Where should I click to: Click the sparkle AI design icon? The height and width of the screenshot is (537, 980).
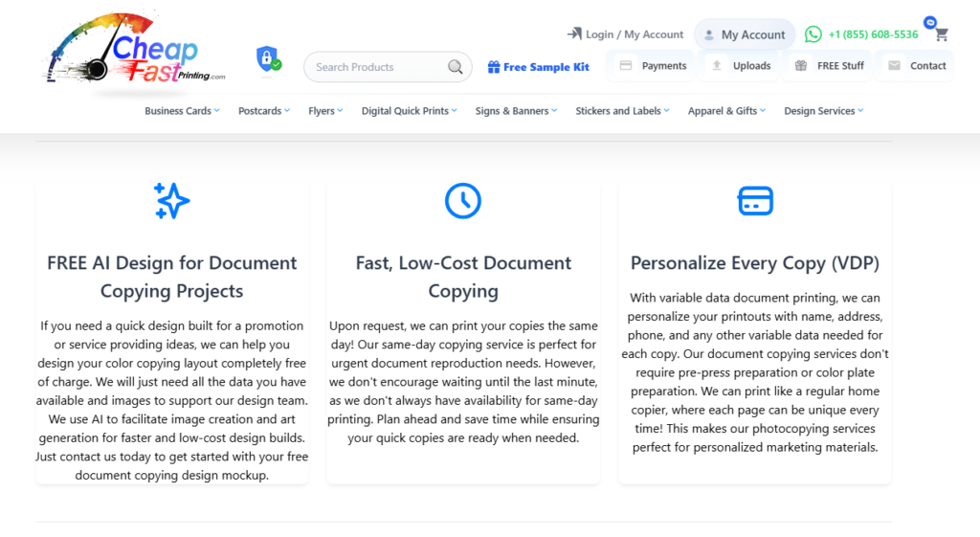coord(172,201)
